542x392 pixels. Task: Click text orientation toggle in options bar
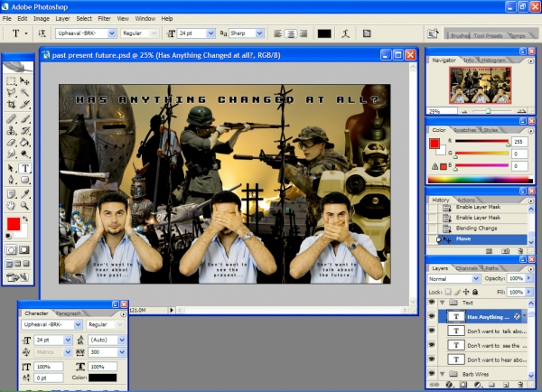(42, 33)
